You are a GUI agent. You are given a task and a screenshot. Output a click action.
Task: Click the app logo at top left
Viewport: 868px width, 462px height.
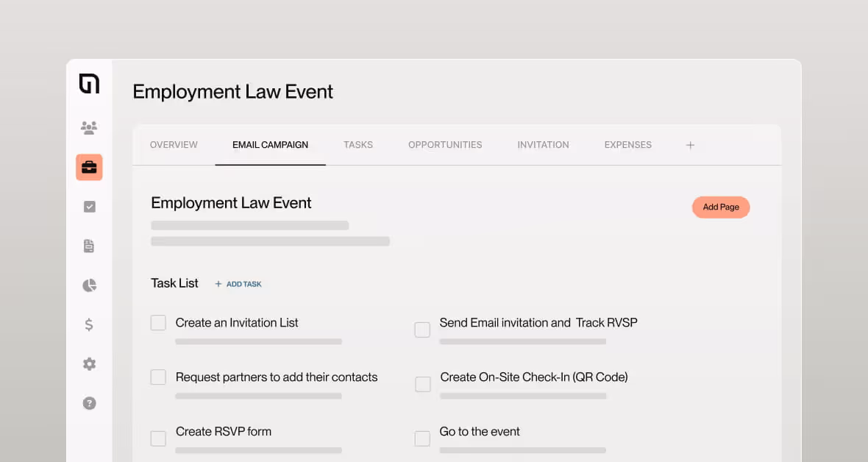pyautogui.click(x=89, y=84)
